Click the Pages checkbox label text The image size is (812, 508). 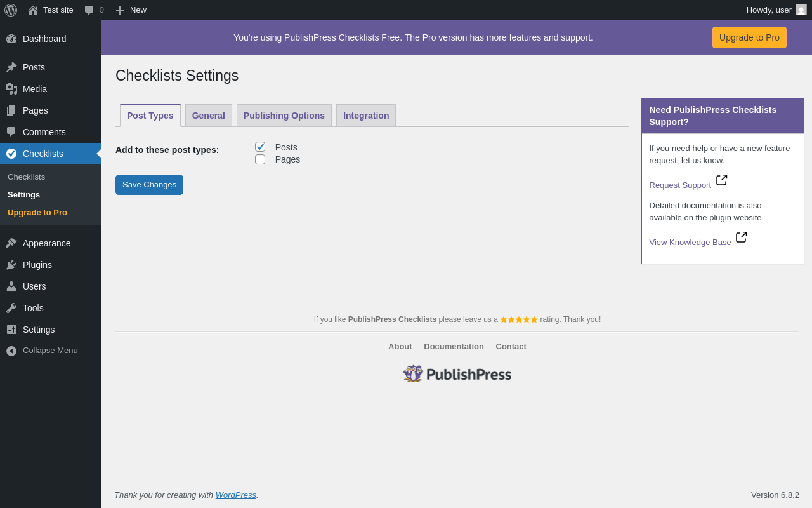click(287, 159)
